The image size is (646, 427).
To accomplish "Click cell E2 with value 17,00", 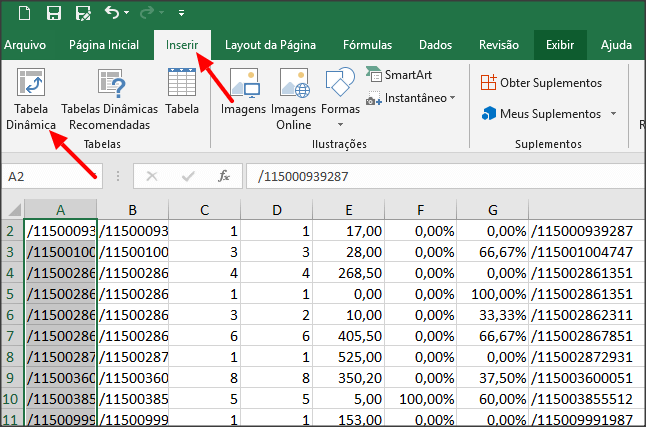I will [349, 231].
